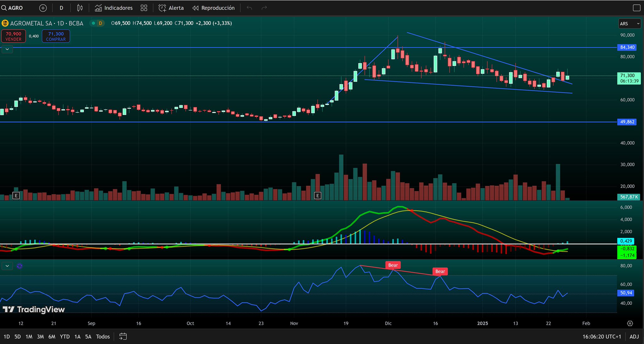Select the 5A date range
Screen dimensions: 644x344
tap(88, 337)
